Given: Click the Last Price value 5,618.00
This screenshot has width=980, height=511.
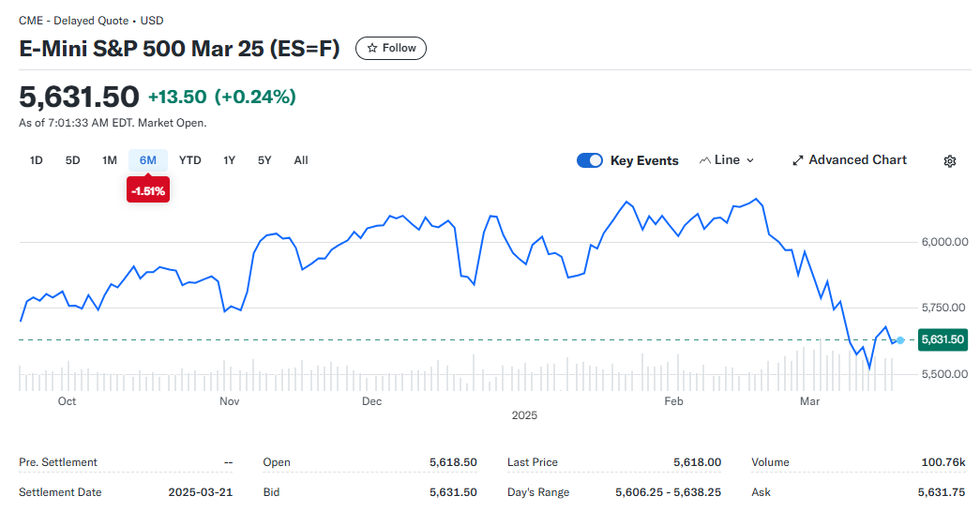Looking at the screenshot, I should point(698,462).
